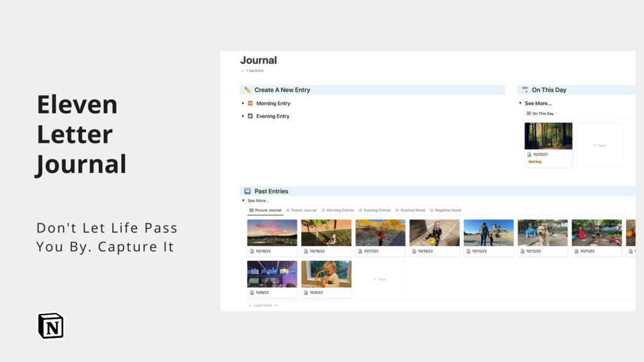The width and height of the screenshot is (644, 362).
Task: Switch to the Evening Entries tab
Action: click(x=374, y=210)
